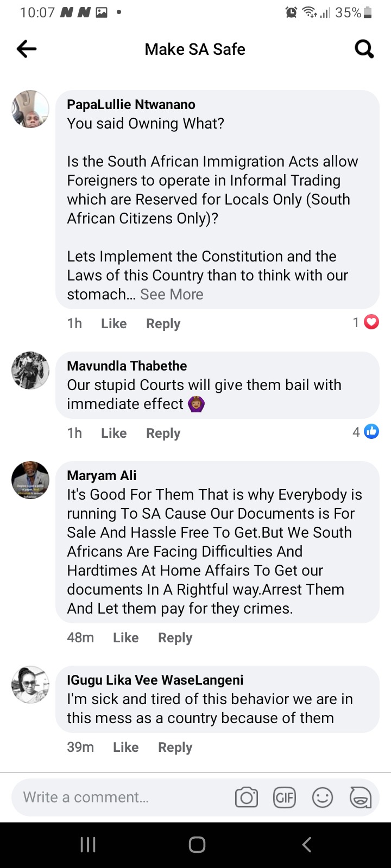The width and height of the screenshot is (391, 868).
Task: Open sticker avatar icon
Action: [360, 797]
